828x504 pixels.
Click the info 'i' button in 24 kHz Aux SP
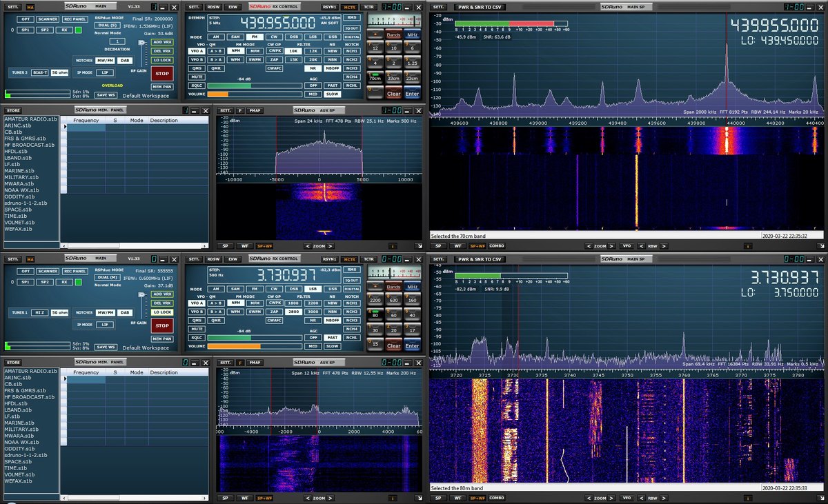(391, 245)
